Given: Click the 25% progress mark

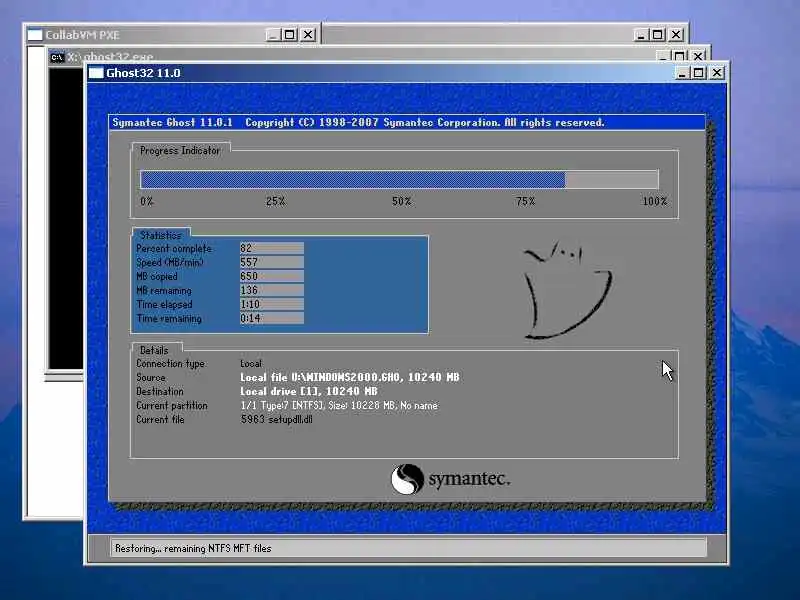Looking at the screenshot, I should point(276,201).
